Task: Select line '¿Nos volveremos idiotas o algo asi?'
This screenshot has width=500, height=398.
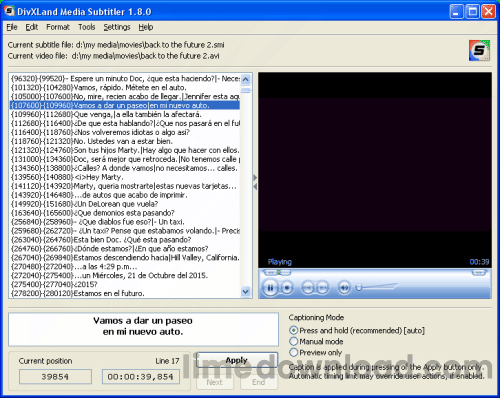Action: pyautogui.click(x=125, y=132)
